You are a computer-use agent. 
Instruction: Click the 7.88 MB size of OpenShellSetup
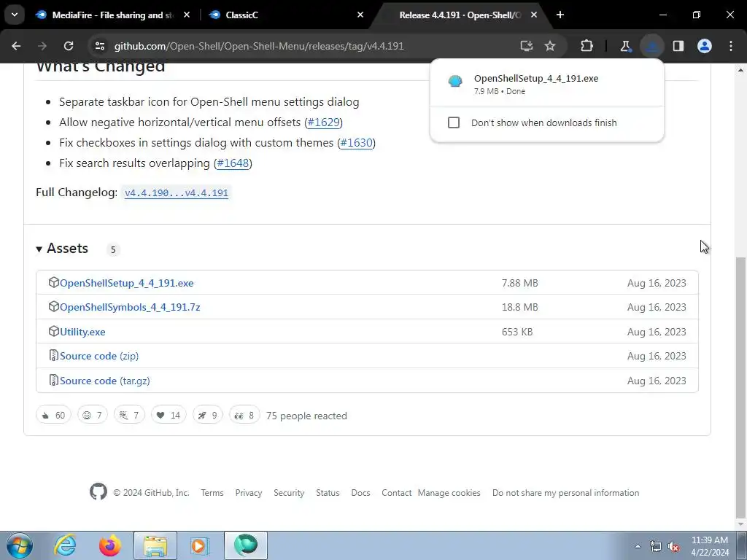point(519,283)
